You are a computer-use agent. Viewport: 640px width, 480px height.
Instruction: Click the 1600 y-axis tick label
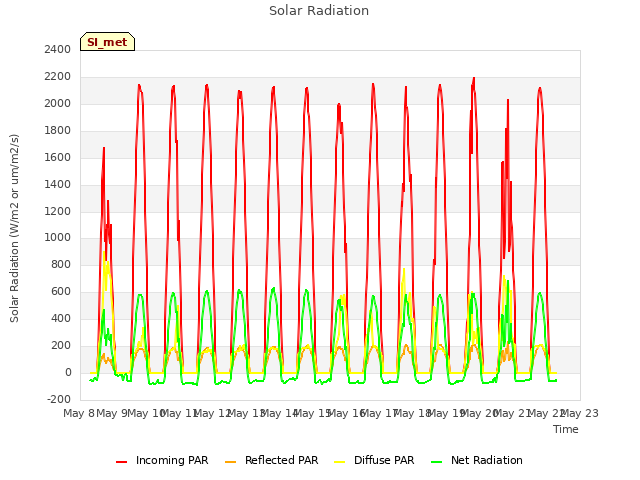pyautogui.click(x=58, y=158)
